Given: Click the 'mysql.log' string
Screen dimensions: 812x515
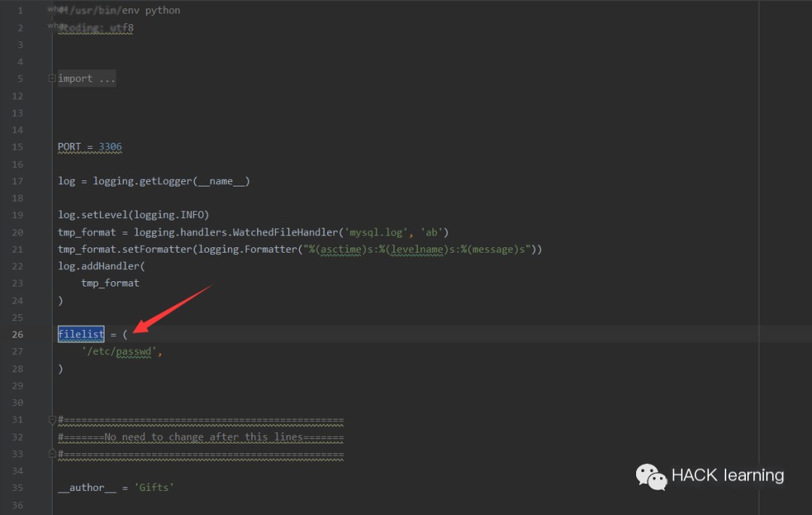Looking at the screenshot, I should pos(377,232).
